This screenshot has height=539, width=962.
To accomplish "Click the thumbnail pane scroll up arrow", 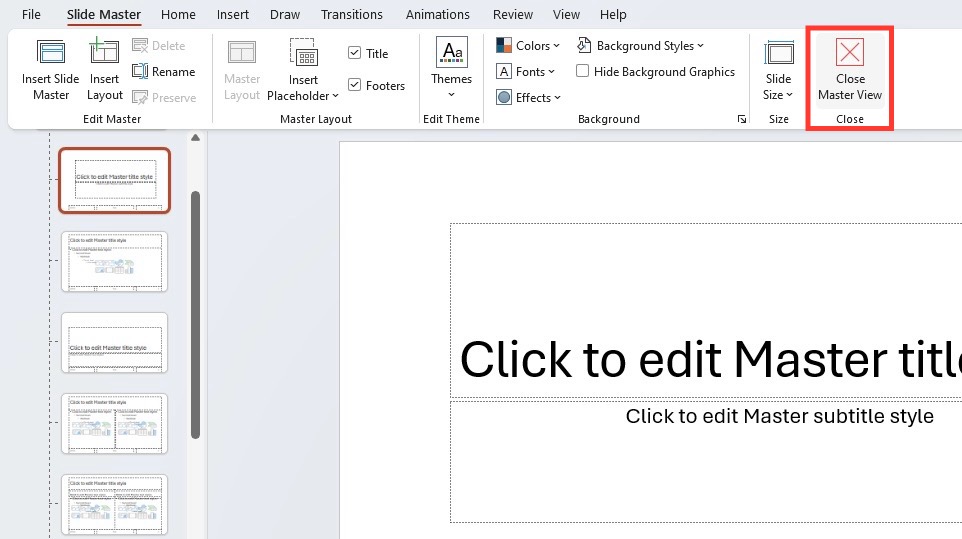I will coord(195,138).
